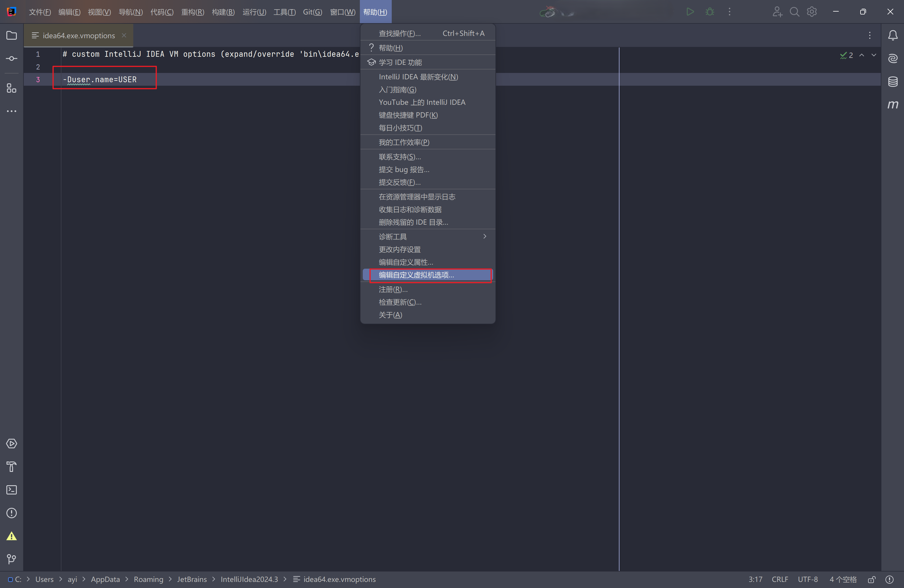Click the yellow warning triangle icon

[12, 536]
